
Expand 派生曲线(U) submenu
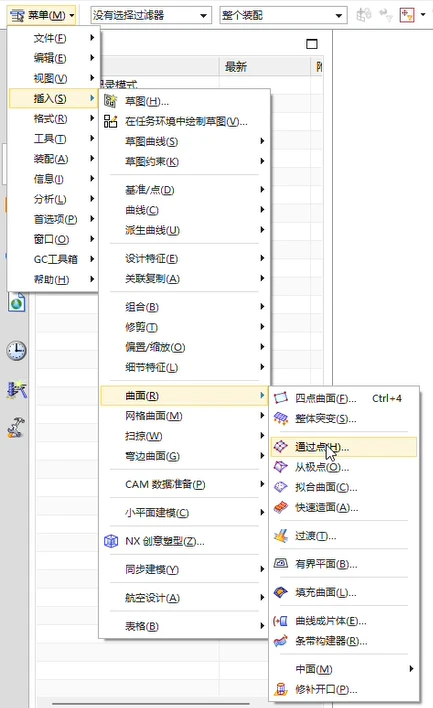185,230
